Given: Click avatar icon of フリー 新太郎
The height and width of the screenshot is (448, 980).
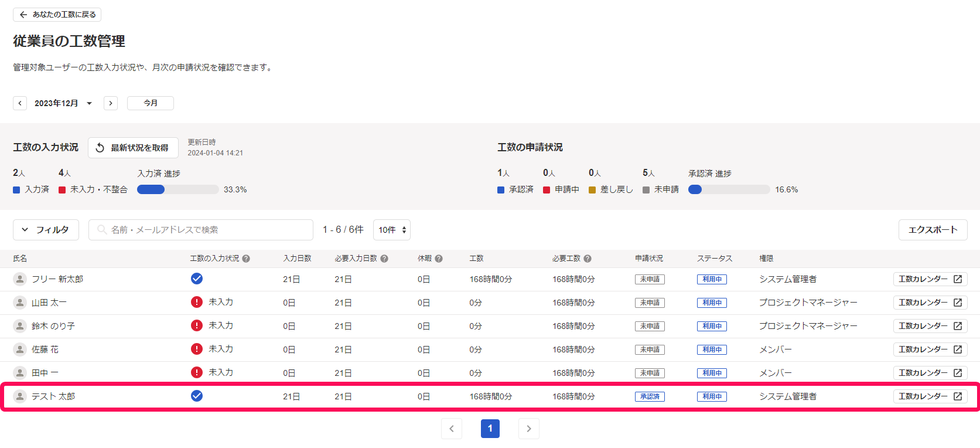Looking at the screenshot, I should coord(20,279).
